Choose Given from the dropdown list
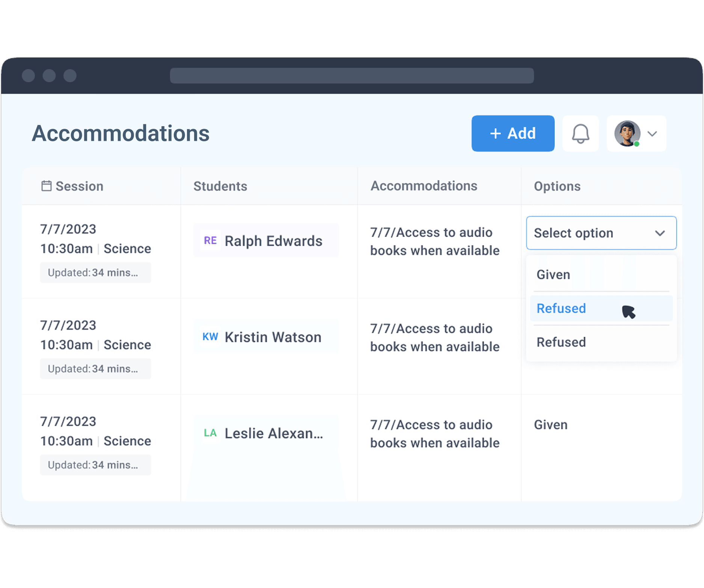This screenshot has height=588, width=704. pos(553,274)
